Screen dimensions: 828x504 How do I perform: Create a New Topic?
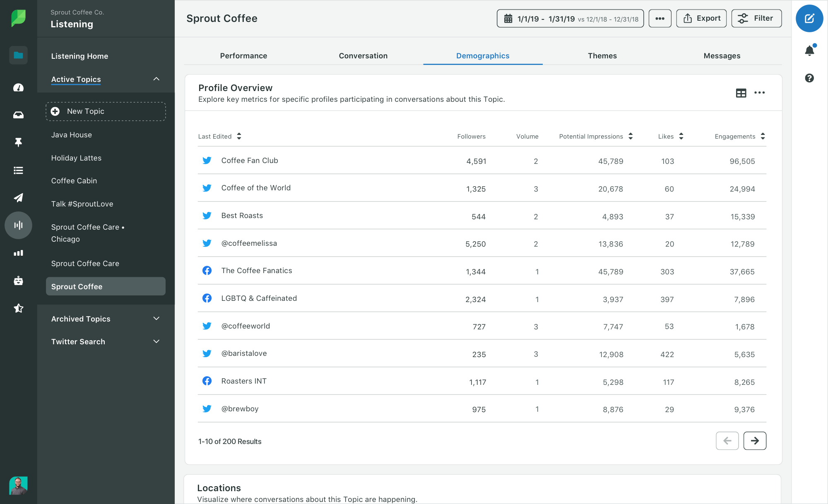click(x=106, y=111)
